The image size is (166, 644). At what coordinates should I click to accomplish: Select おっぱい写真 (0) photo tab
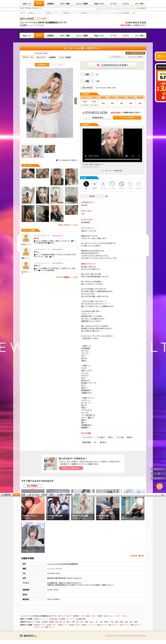click(57, 65)
